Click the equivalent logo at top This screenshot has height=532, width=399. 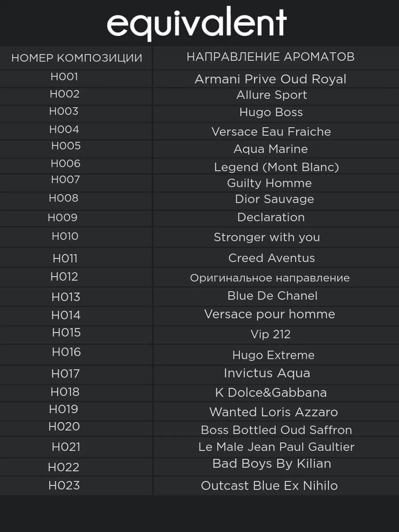pyautogui.click(x=197, y=24)
